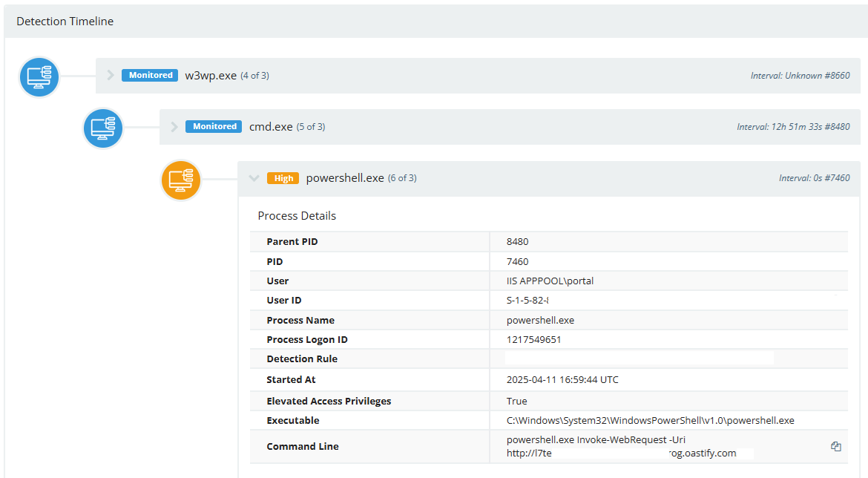868x478 pixels.
Task: Click the Monitored badge on w3wp.exe
Action: point(150,75)
